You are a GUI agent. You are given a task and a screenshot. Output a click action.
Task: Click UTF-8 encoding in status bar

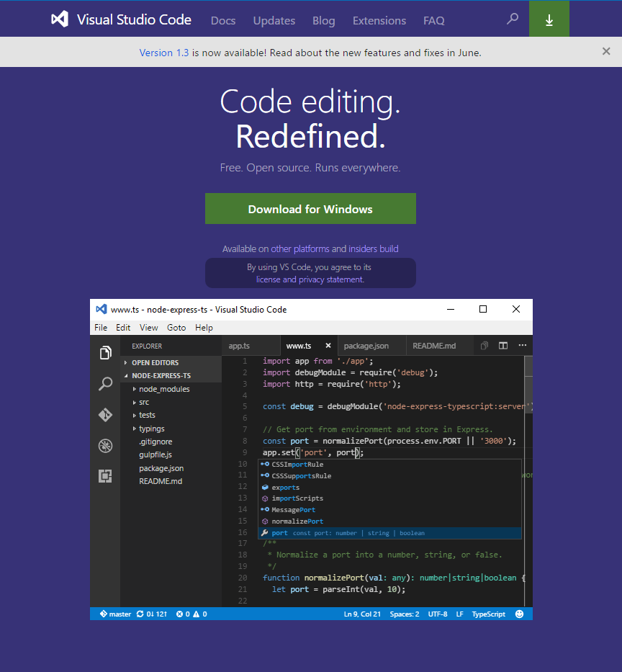coord(438,614)
